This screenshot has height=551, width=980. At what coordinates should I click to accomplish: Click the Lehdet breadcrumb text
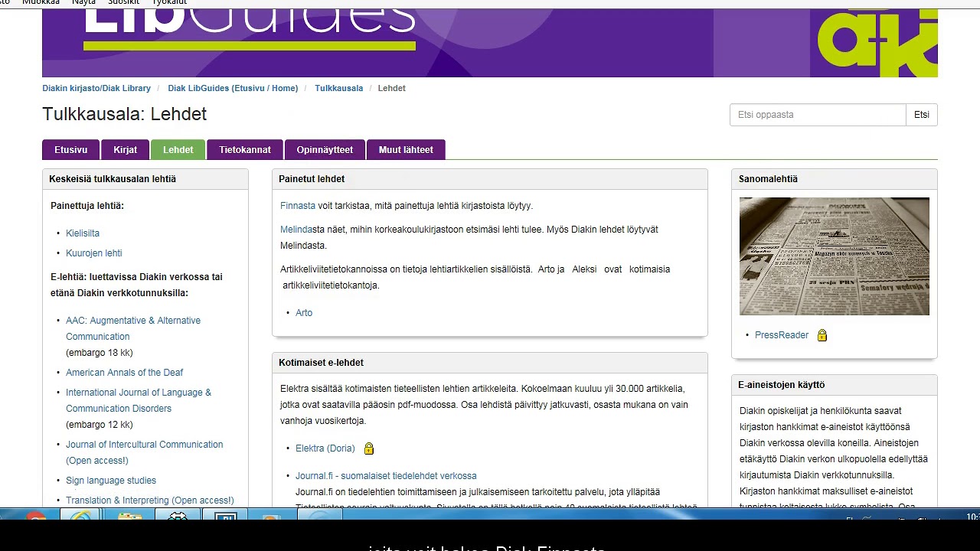tap(392, 88)
